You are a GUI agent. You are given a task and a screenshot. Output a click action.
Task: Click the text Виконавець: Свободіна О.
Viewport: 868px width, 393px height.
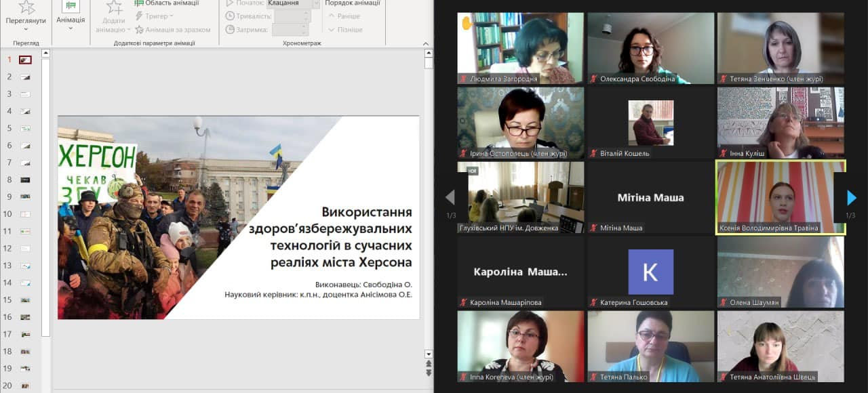(x=363, y=284)
